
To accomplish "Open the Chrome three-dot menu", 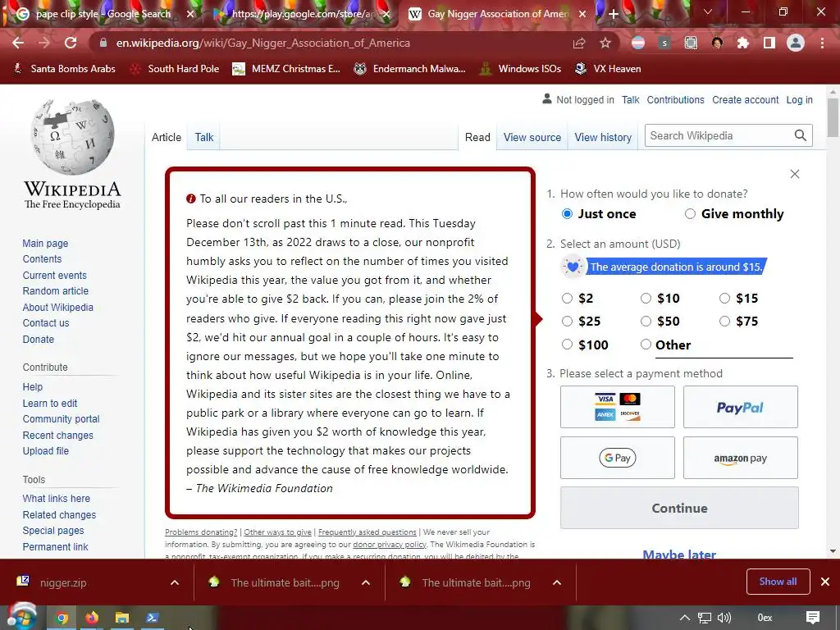I will click(822, 43).
